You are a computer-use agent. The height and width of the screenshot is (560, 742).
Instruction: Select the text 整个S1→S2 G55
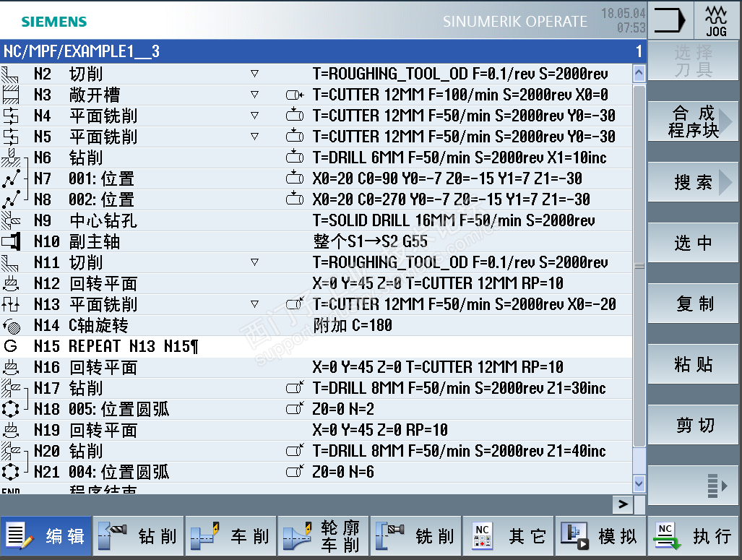[370, 241]
